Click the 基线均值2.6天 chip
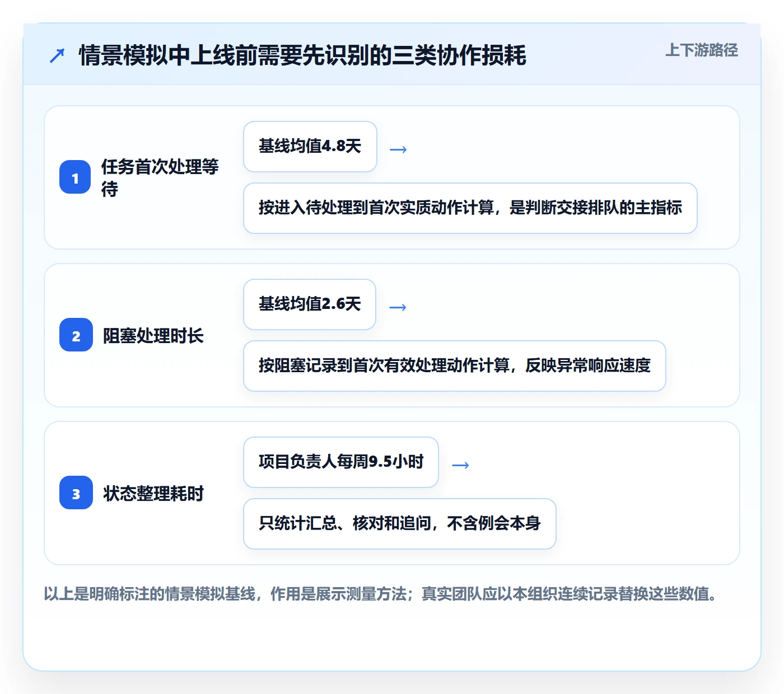784x694 pixels. click(x=310, y=304)
